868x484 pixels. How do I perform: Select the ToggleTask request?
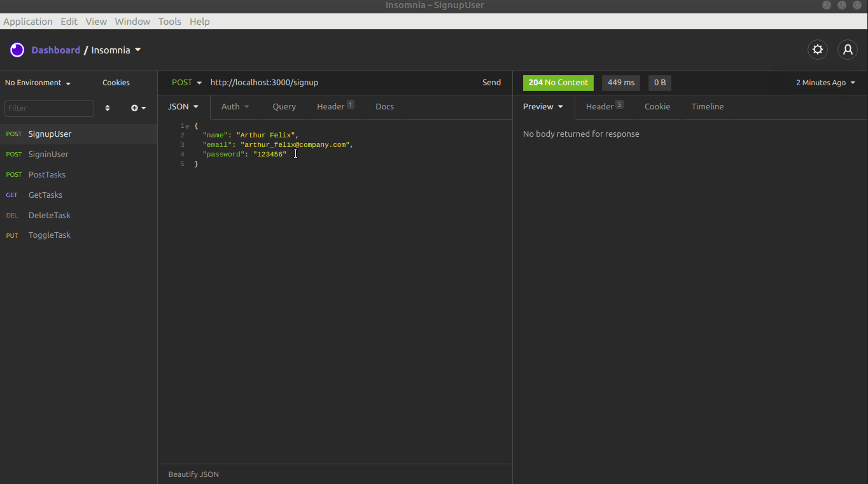pos(78,235)
